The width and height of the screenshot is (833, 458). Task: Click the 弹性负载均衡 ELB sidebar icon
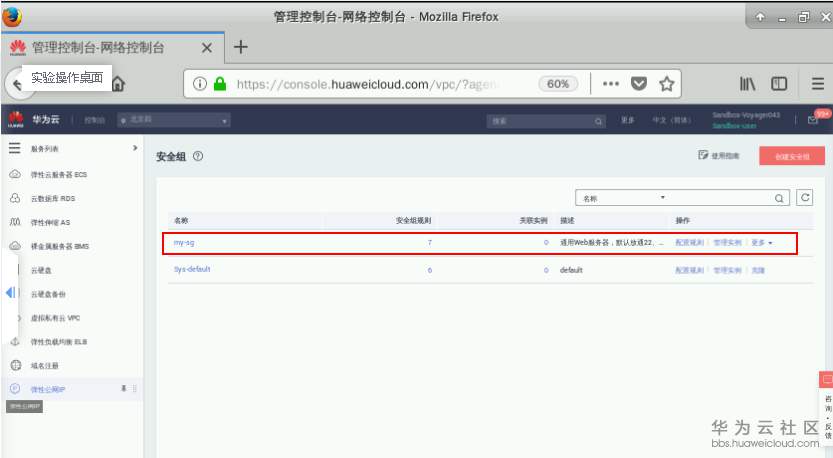click(x=15, y=342)
